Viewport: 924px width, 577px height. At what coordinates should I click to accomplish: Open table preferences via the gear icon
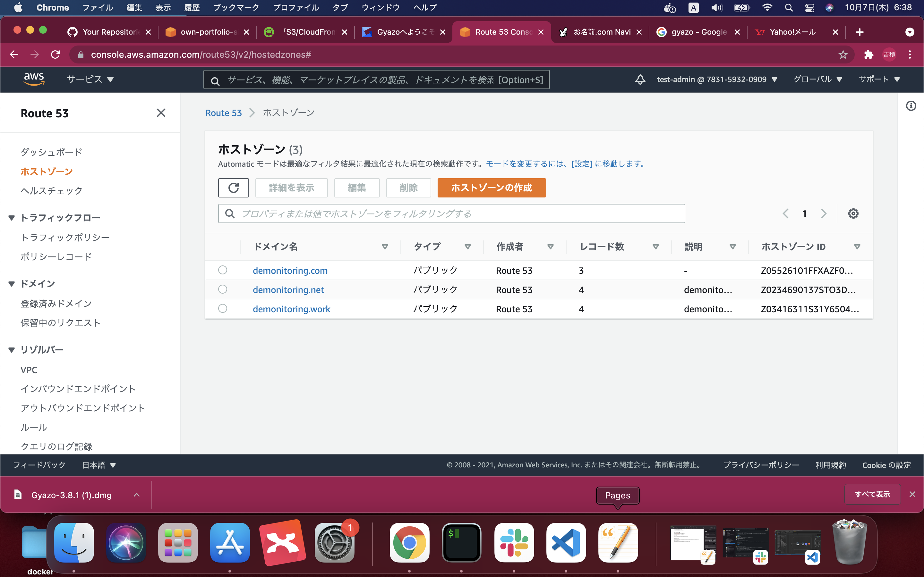point(854,213)
